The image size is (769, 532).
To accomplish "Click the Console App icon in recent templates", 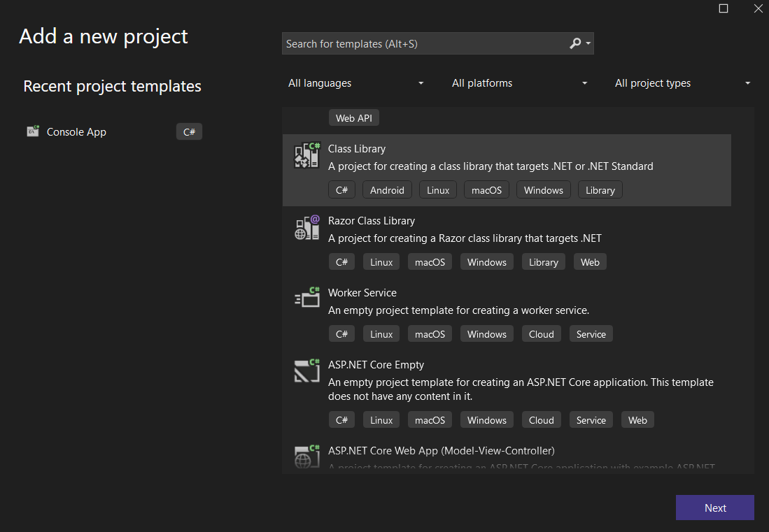I will tap(33, 131).
